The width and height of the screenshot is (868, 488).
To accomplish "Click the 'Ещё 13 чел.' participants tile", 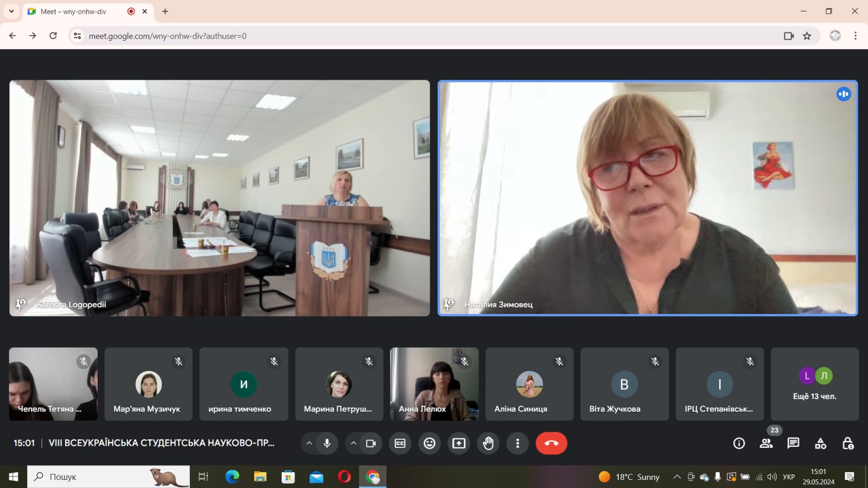I will [814, 384].
